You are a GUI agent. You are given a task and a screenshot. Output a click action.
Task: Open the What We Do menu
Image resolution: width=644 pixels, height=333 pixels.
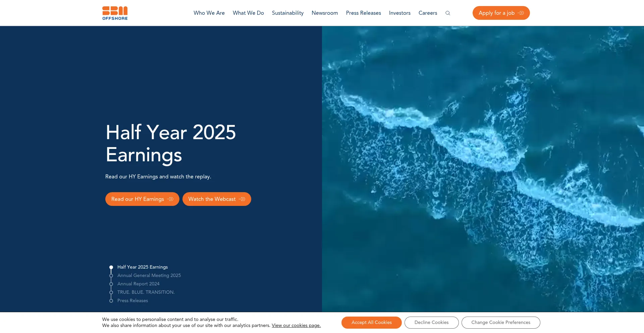pyautogui.click(x=248, y=13)
